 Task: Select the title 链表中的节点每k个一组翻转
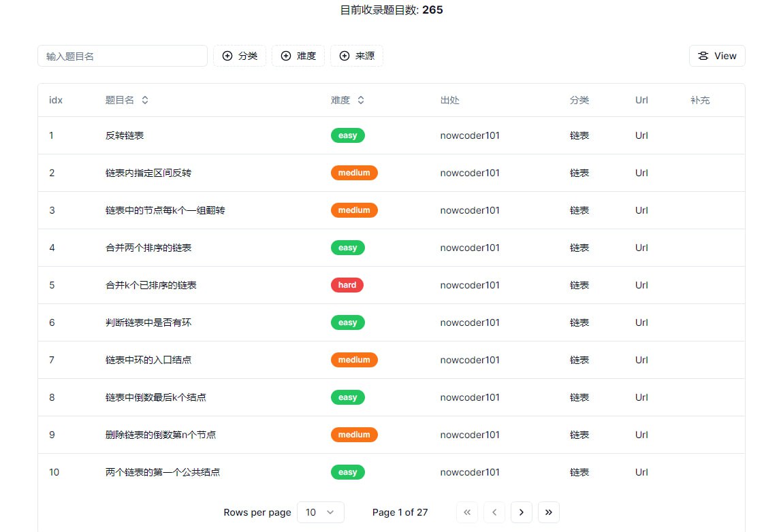(165, 210)
